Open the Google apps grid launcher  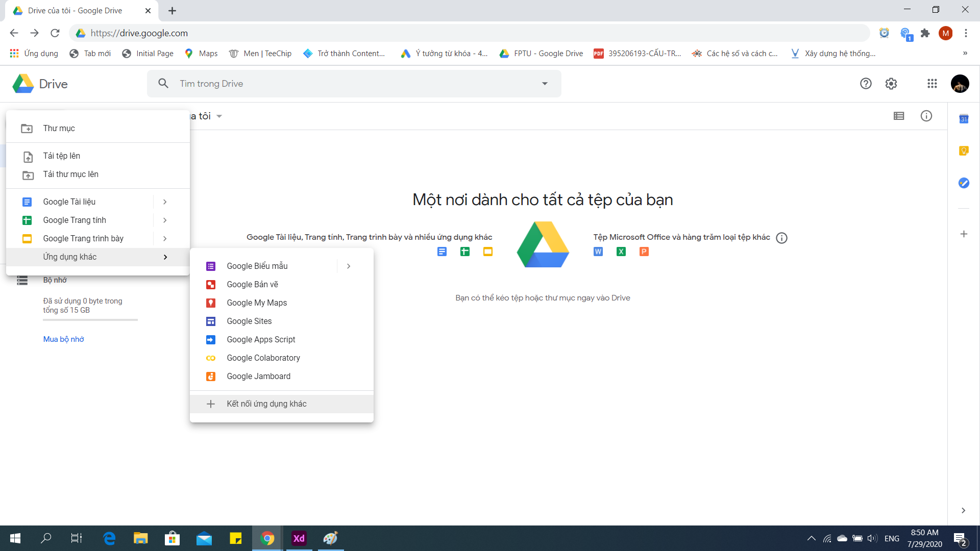[932, 84]
